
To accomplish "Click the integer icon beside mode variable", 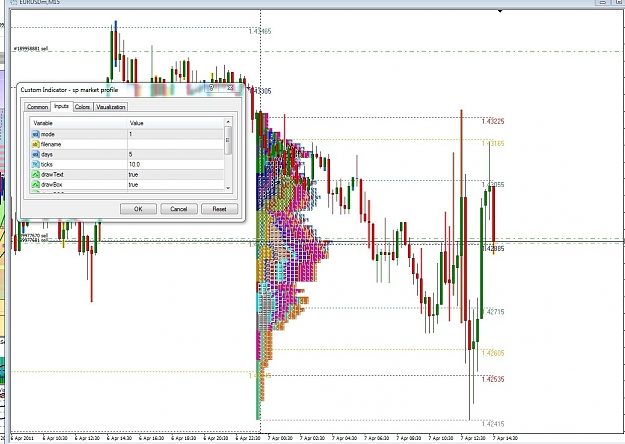I will tap(35, 134).
